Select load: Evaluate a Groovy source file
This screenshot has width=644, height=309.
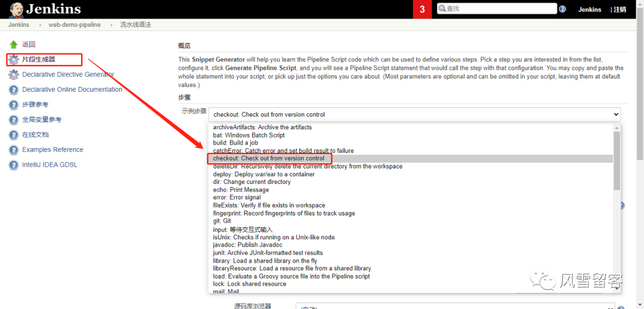(411, 276)
